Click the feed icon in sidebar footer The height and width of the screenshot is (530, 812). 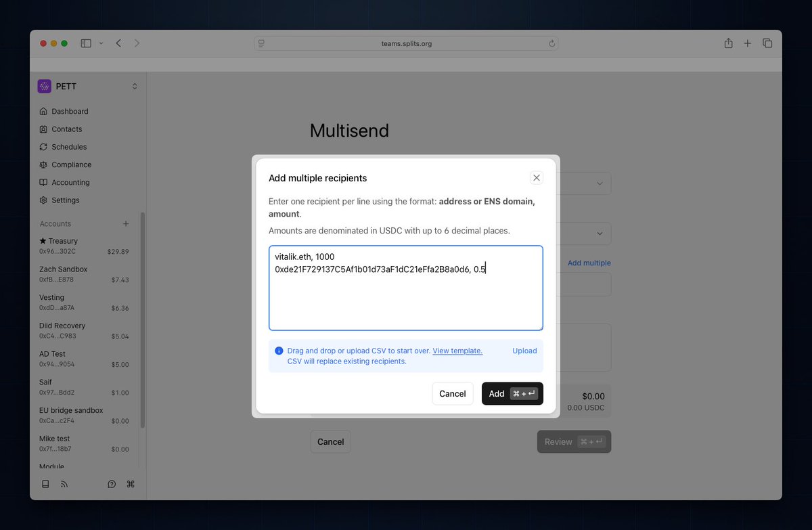[64, 484]
